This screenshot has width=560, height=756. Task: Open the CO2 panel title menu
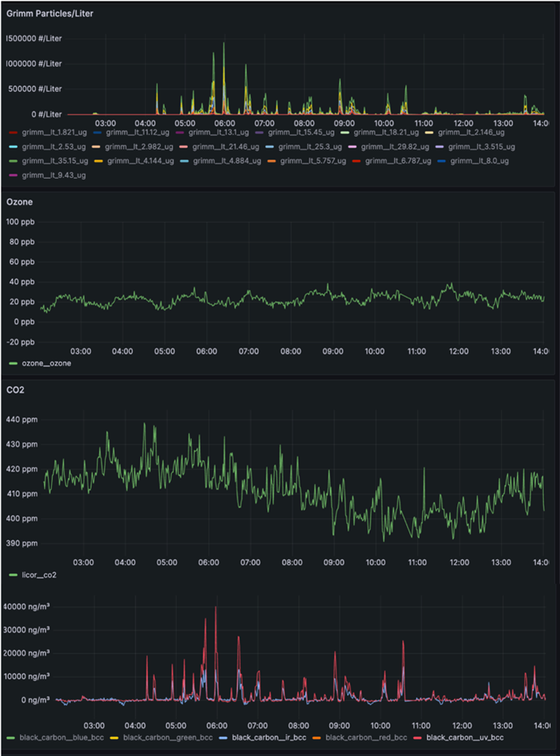(x=15, y=390)
